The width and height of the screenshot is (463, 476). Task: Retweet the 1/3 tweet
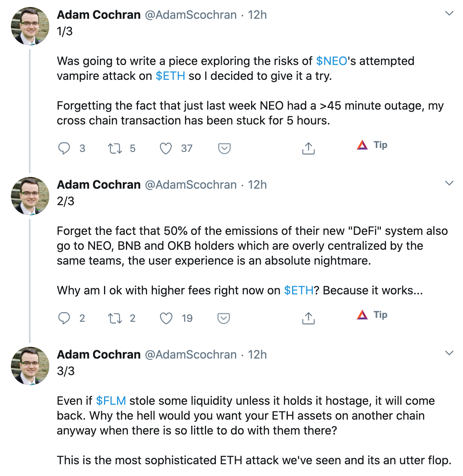pos(114,148)
